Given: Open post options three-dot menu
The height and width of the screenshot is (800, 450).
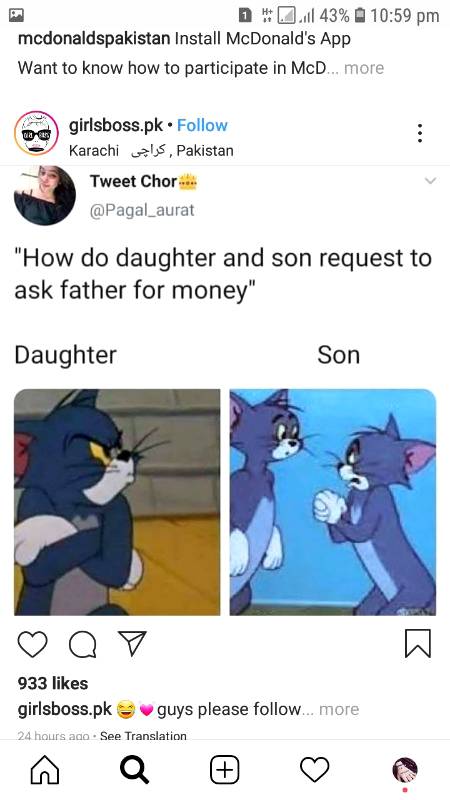Looking at the screenshot, I should click(x=419, y=133).
